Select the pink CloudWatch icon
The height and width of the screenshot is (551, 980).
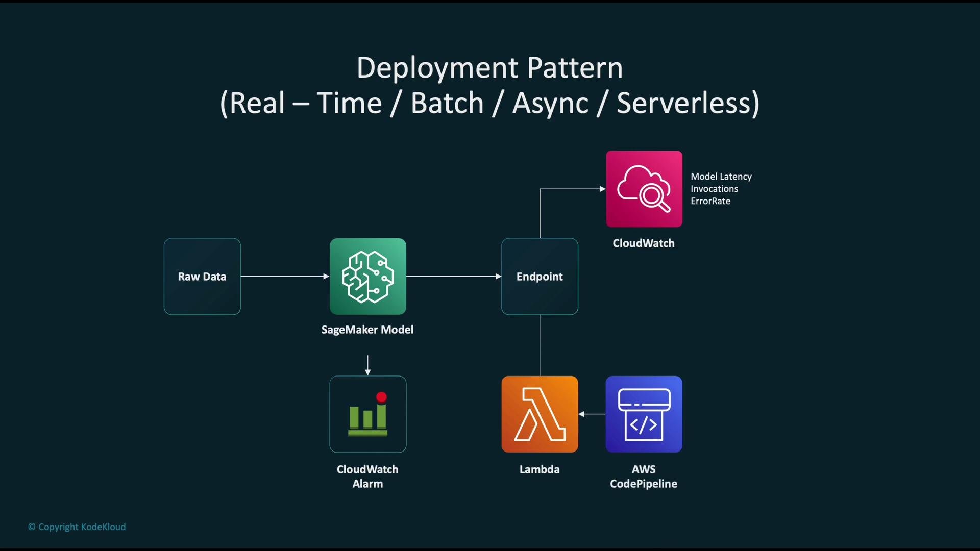(644, 189)
